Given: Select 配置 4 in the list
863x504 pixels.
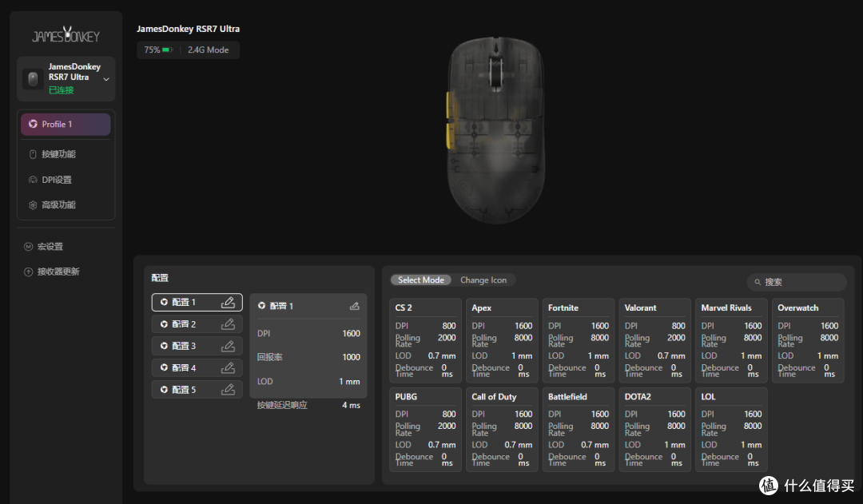Looking at the screenshot, I should point(197,367).
